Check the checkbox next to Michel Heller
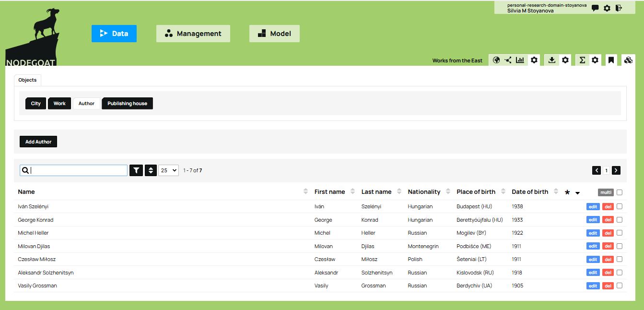Viewport: 644px width, 310px height. (620, 233)
